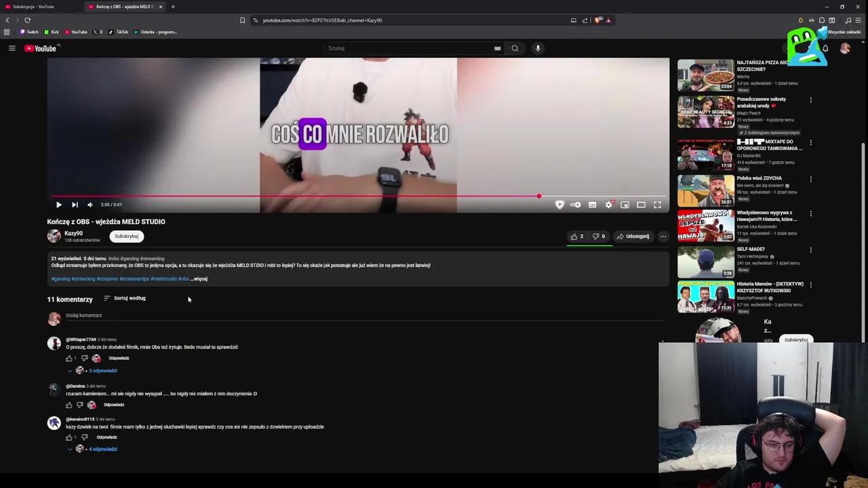This screenshot has height=488, width=868.
Task: Open X bookmark
Action: (98, 32)
